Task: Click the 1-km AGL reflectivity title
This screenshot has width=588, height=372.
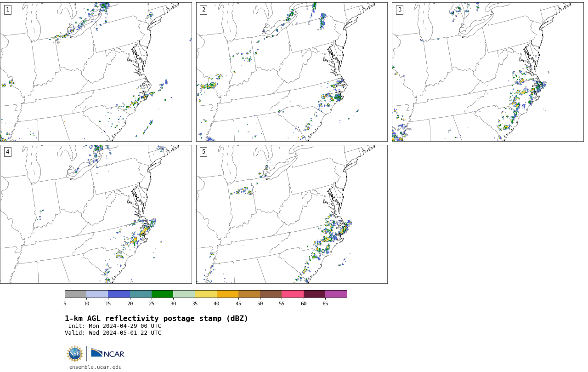Action: [156, 319]
